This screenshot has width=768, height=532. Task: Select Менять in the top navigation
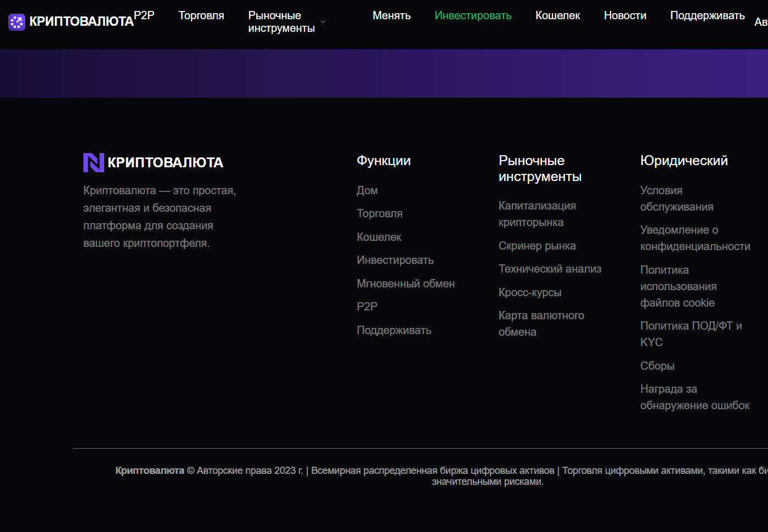[391, 15]
